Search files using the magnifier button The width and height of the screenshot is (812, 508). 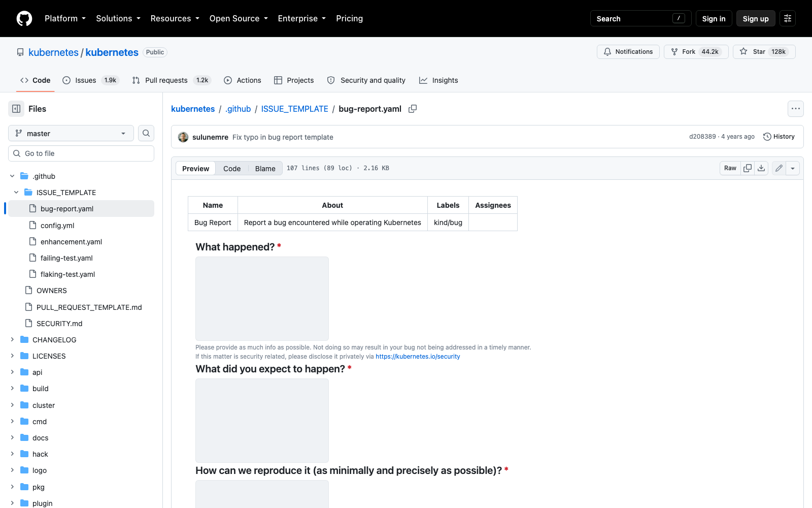pyautogui.click(x=146, y=133)
